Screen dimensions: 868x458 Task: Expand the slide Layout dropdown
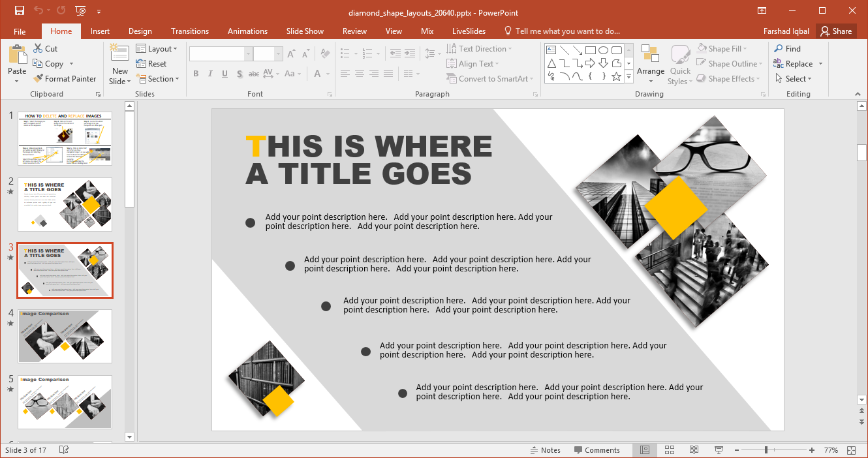click(157, 49)
